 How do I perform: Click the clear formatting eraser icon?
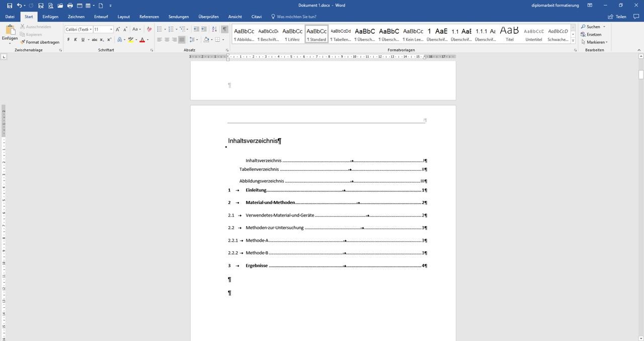click(x=149, y=29)
